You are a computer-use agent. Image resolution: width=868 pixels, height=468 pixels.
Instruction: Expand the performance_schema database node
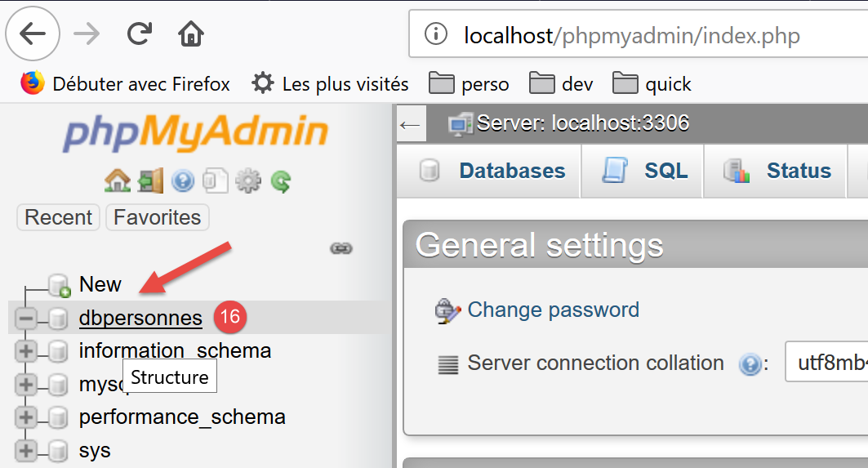(x=26, y=417)
